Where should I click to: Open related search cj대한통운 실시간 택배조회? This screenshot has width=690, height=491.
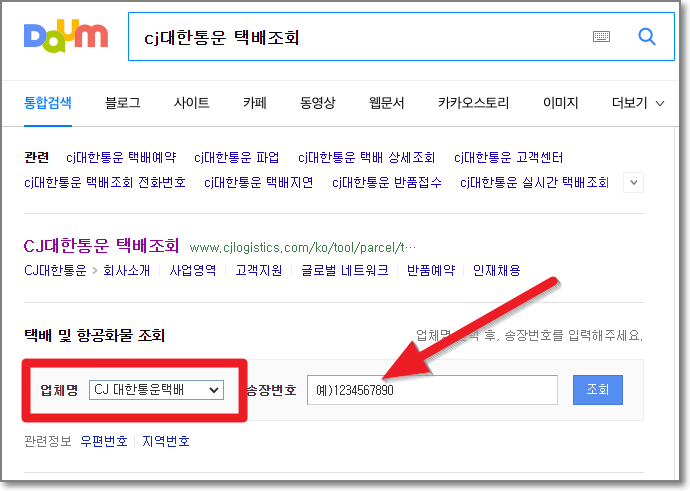pyautogui.click(x=534, y=182)
